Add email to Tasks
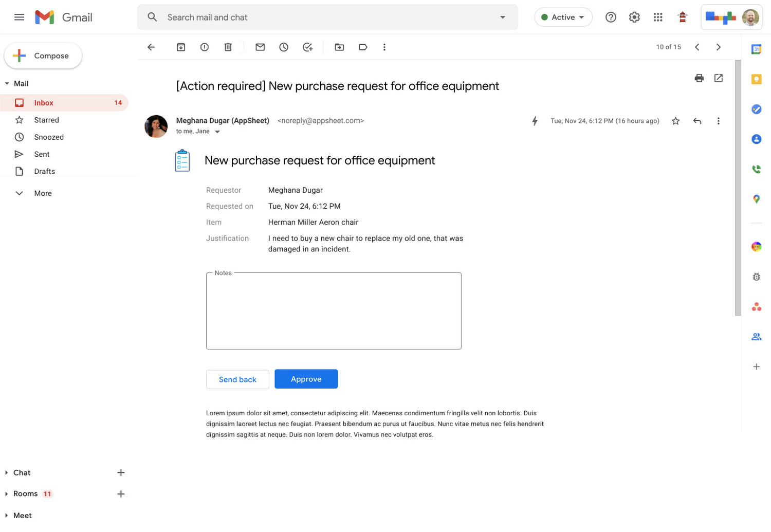This screenshot has width=771, height=532. point(308,47)
